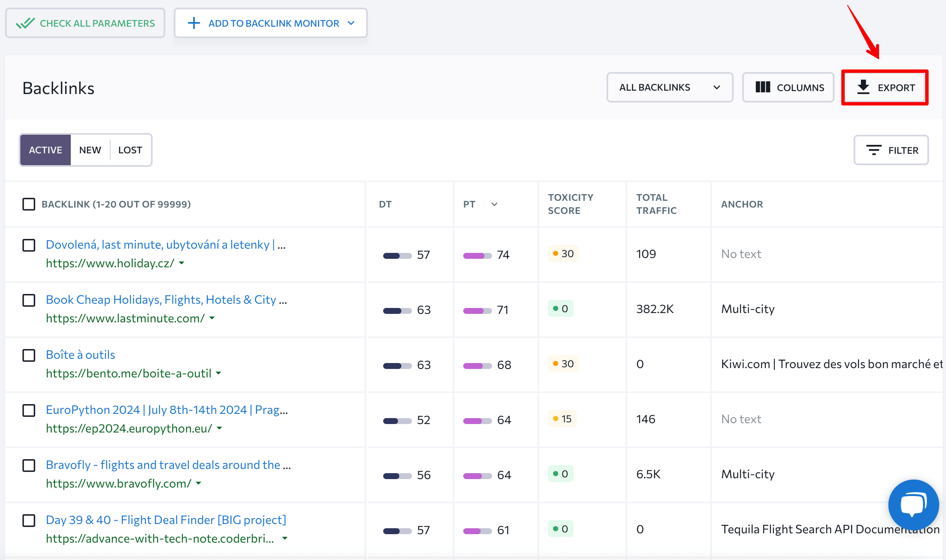Click the Export button label

(x=896, y=88)
